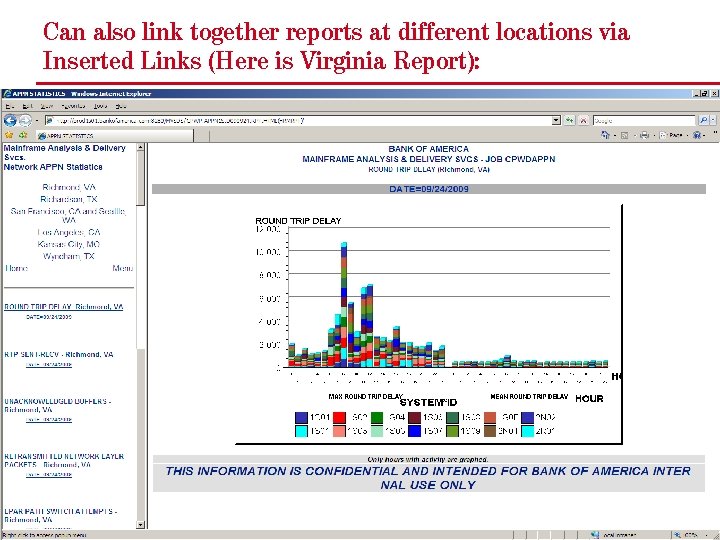Click inside the Google search box
The width and height of the screenshot is (720, 540).
[644, 121]
